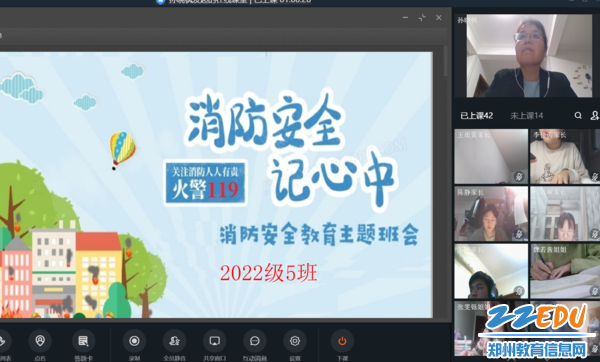Open the share window (共享窗口) option
The image size is (600, 362).
[x=215, y=341]
